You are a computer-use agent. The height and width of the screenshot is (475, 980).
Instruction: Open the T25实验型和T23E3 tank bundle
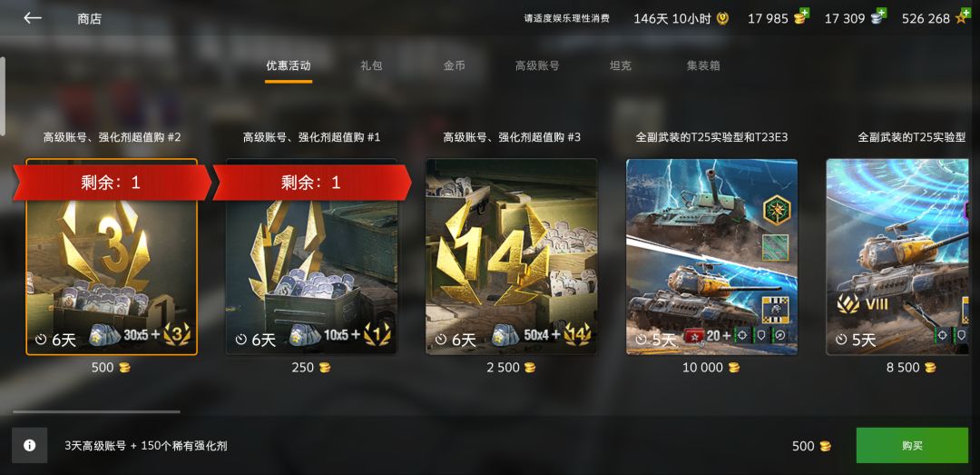(711, 257)
